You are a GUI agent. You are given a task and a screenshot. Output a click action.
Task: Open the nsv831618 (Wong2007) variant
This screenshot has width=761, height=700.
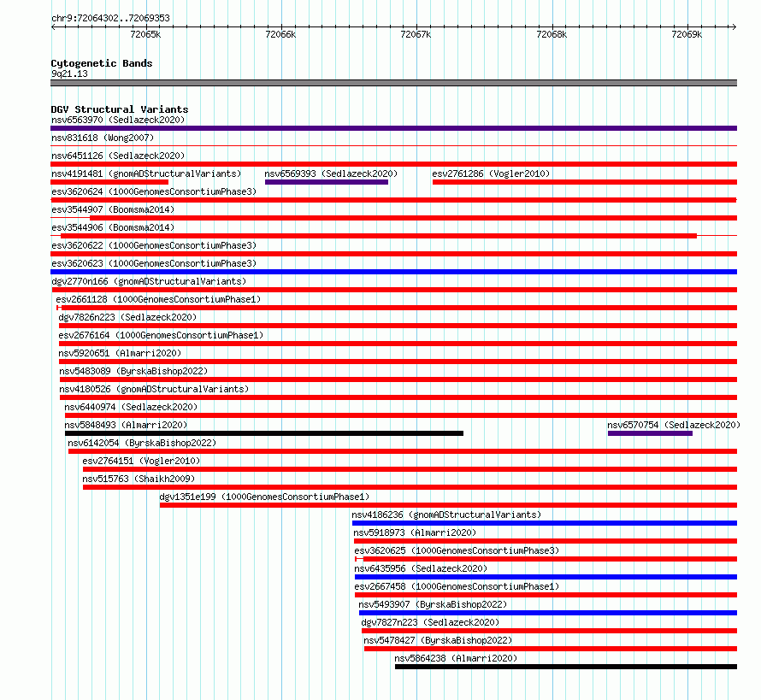103,138
